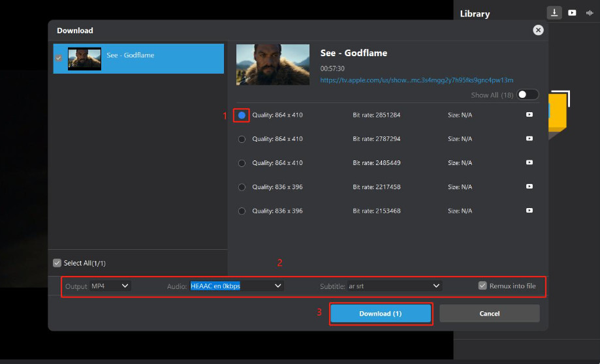Open the Library video tab icon

pyautogui.click(x=572, y=12)
